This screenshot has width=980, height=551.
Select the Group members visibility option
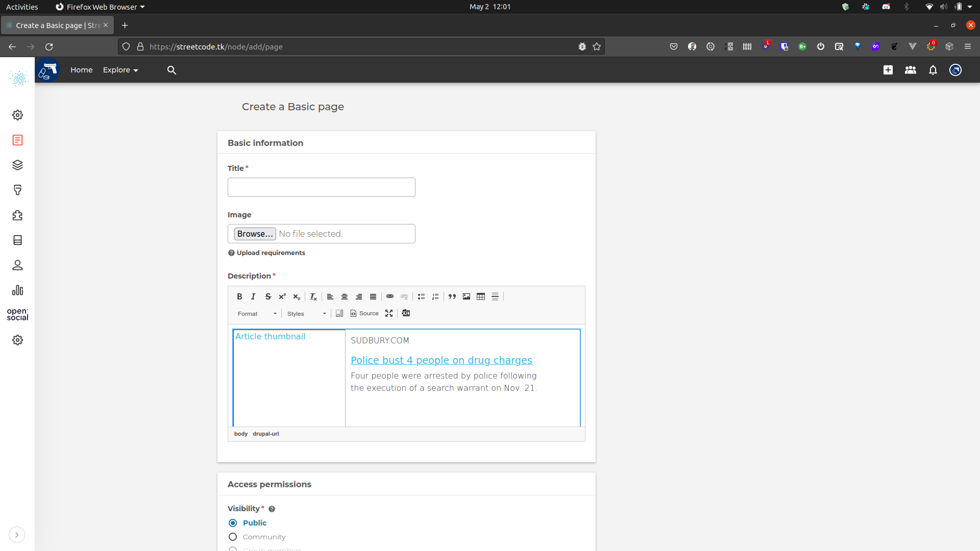tap(233, 549)
